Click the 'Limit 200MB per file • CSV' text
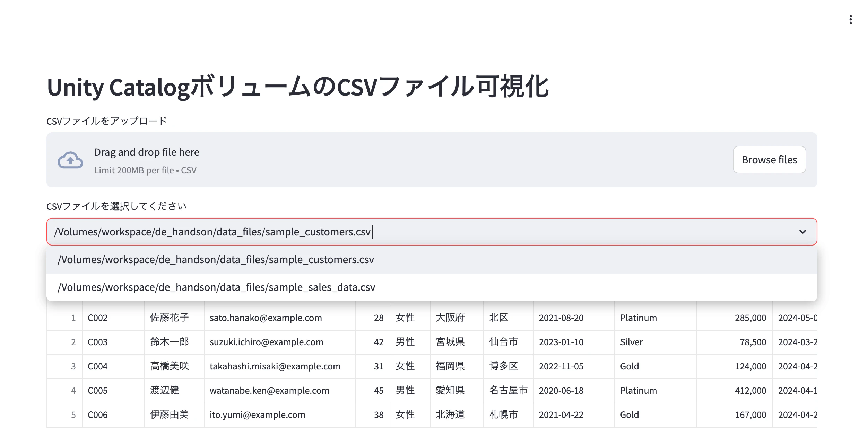 [145, 170]
